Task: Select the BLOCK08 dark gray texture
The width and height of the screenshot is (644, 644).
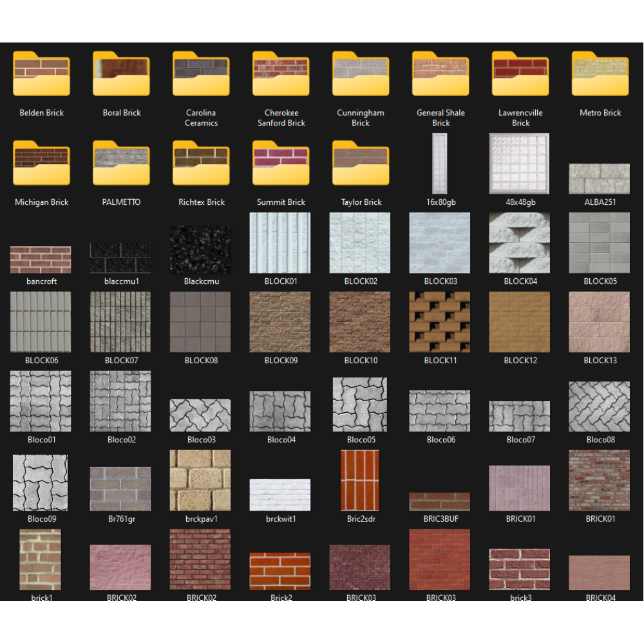Action: [200, 322]
